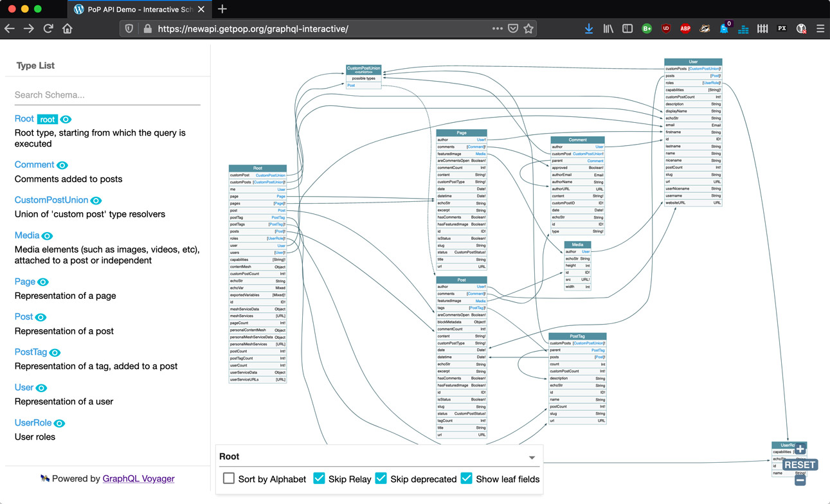This screenshot has width=830, height=504.
Task: Open PostTag type link in Type List
Action: 31,352
